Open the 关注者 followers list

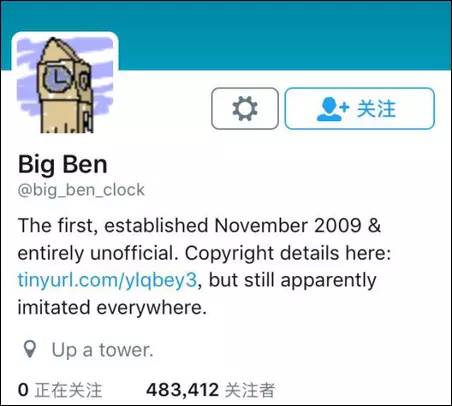coord(250,390)
